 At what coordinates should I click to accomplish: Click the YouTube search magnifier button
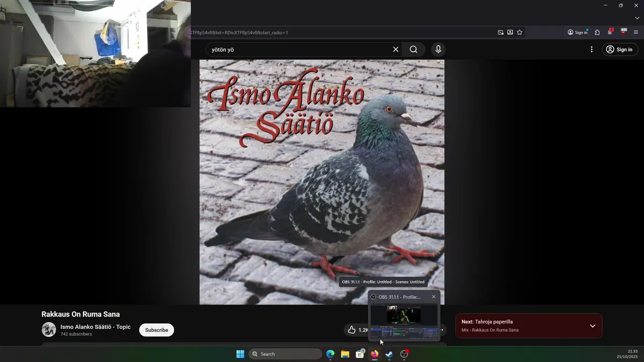pyautogui.click(x=414, y=49)
